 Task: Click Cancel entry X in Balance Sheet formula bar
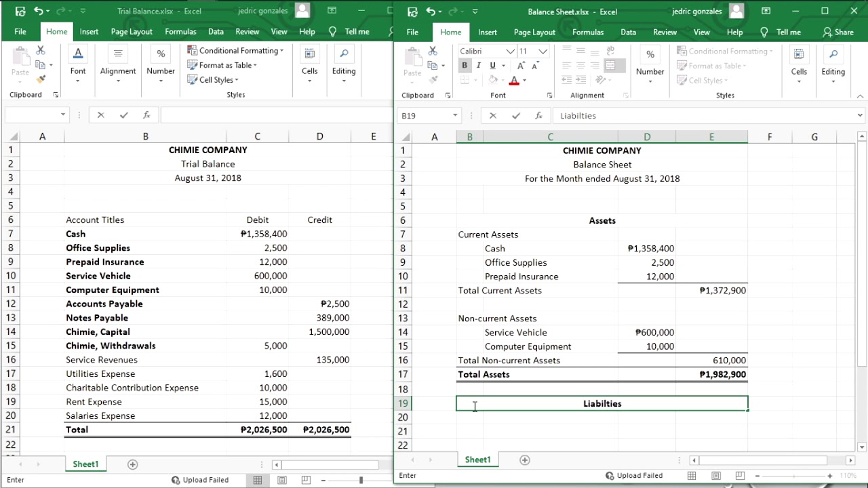(493, 116)
